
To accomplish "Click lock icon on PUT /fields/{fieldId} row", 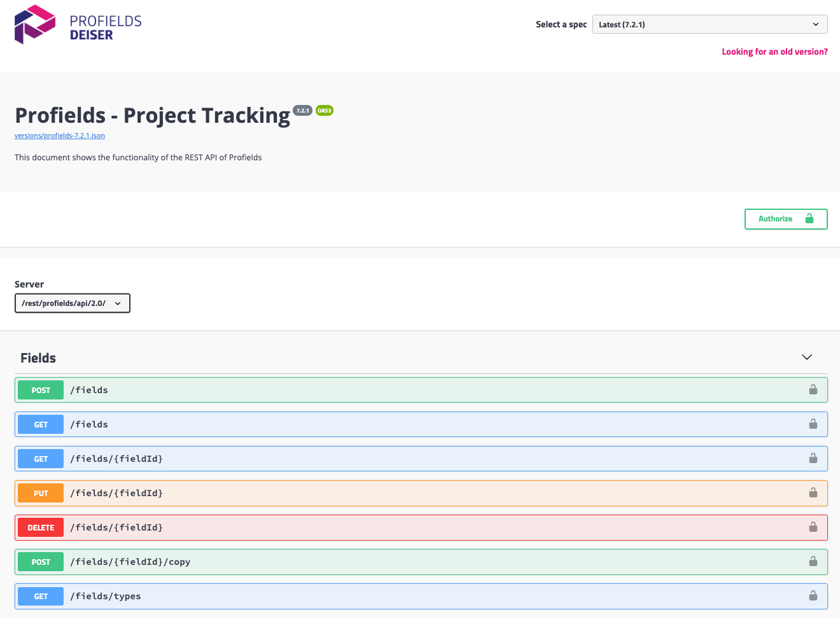I will point(813,492).
